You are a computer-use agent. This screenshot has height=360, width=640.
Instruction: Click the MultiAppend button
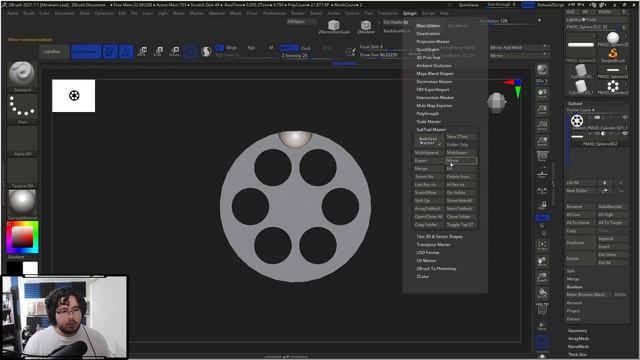429,153
